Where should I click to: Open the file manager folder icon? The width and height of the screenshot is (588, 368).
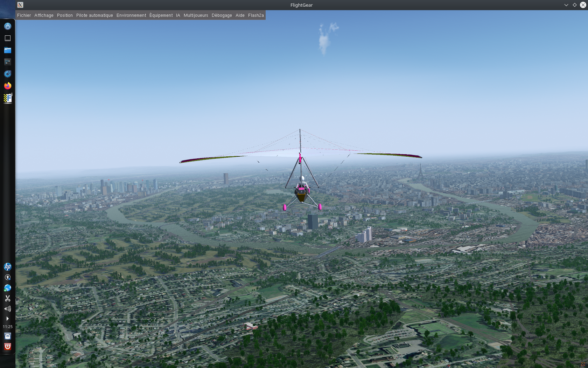click(7, 50)
